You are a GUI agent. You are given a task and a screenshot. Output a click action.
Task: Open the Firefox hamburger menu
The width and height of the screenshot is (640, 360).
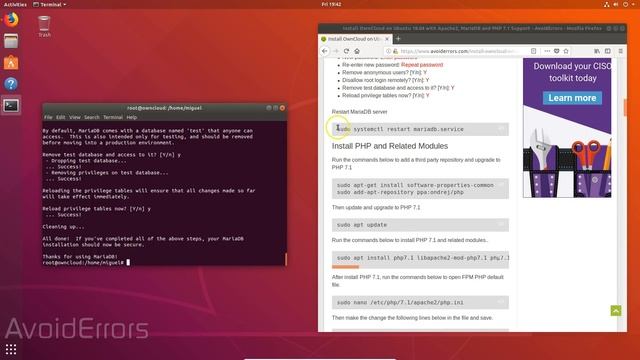pos(621,51)
